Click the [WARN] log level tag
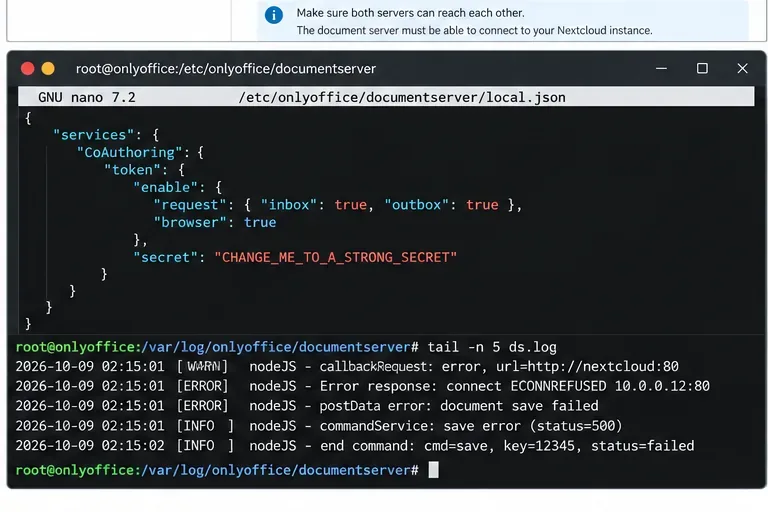This screenshot has height=512, width=768. [202, 366]
